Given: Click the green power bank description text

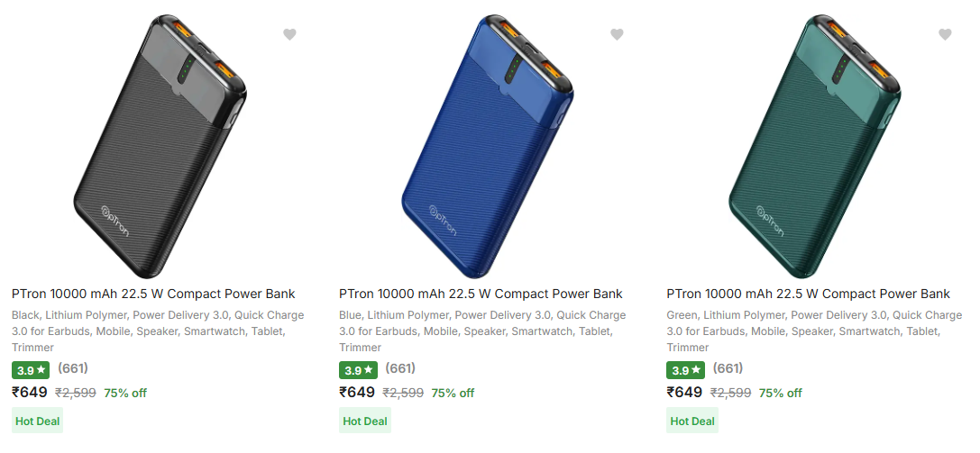Looking at the screenshot, I should point(814,331).
